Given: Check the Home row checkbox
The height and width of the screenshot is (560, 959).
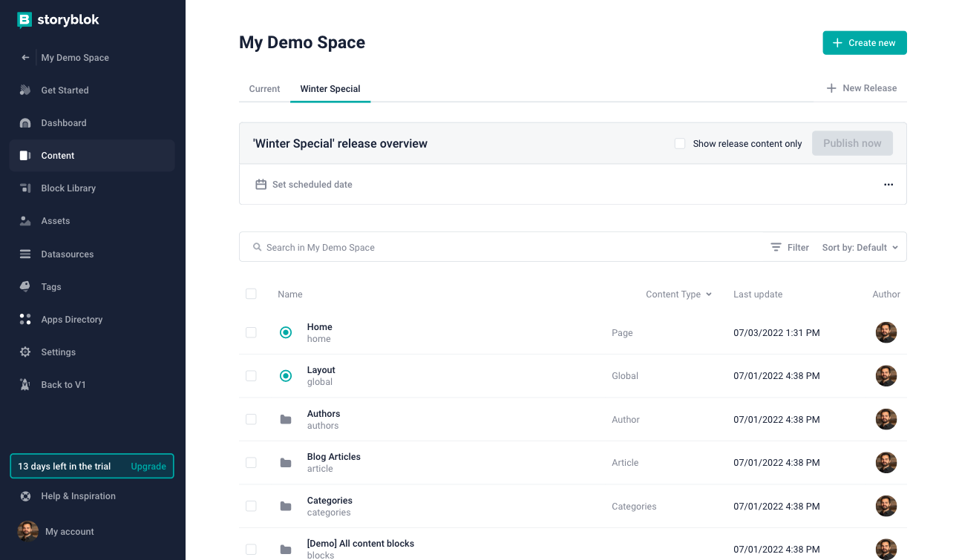Looking at the screenshot, I should 251,332.
